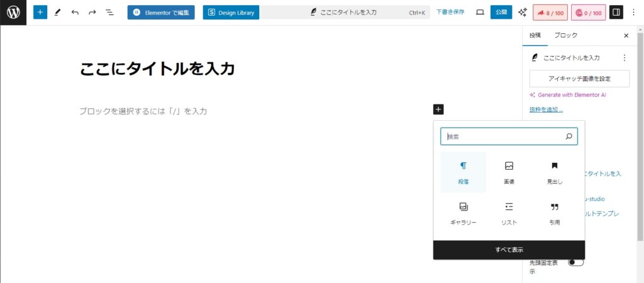Select the 画像 image block
Image resolution: width=644 pixels, height=283 pixels.
[509, 172]
